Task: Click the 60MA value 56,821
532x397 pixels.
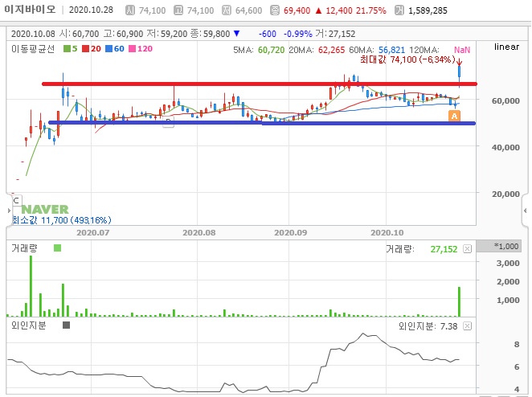Action: point(391,50)
